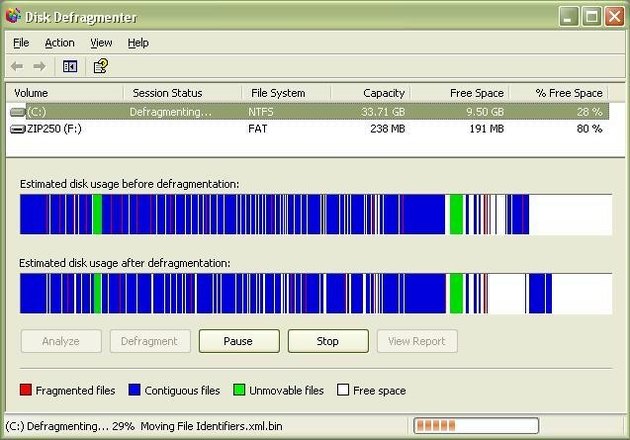Click the Defragment button
Viewport: 630px width, 440px height.
(150, 341)
